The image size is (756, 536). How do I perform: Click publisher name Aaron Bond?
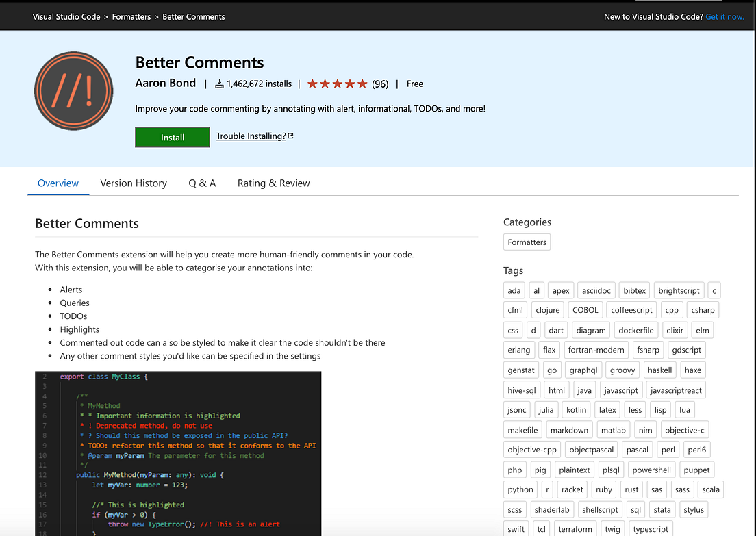point(166,83)
